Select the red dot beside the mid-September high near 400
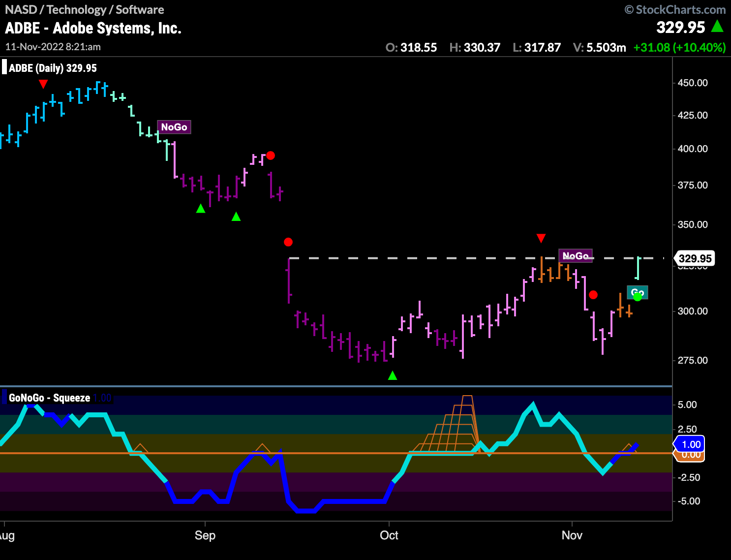Viewport: 731px width, 560px height. point(271,156)
